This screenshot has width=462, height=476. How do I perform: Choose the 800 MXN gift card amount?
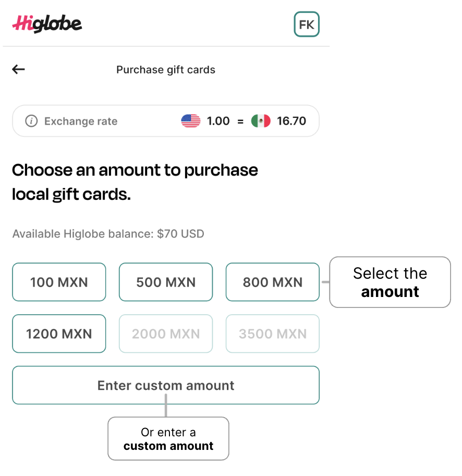[x=272, y=282]
